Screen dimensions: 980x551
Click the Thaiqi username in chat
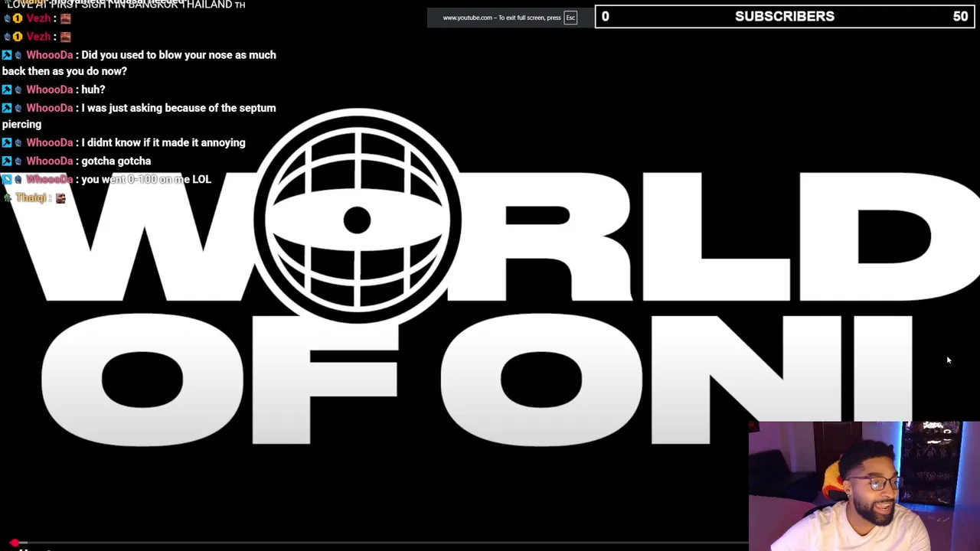tap(31, 198)
